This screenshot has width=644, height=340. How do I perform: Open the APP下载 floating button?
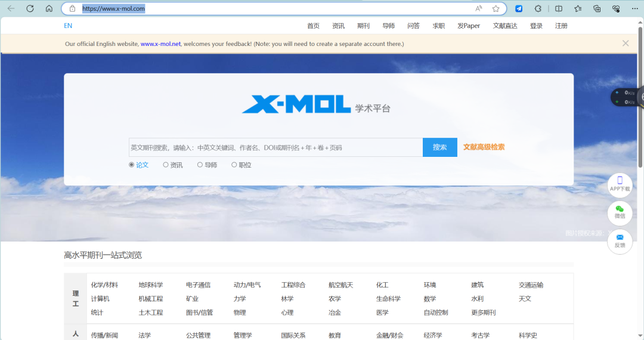click(620, 185)
